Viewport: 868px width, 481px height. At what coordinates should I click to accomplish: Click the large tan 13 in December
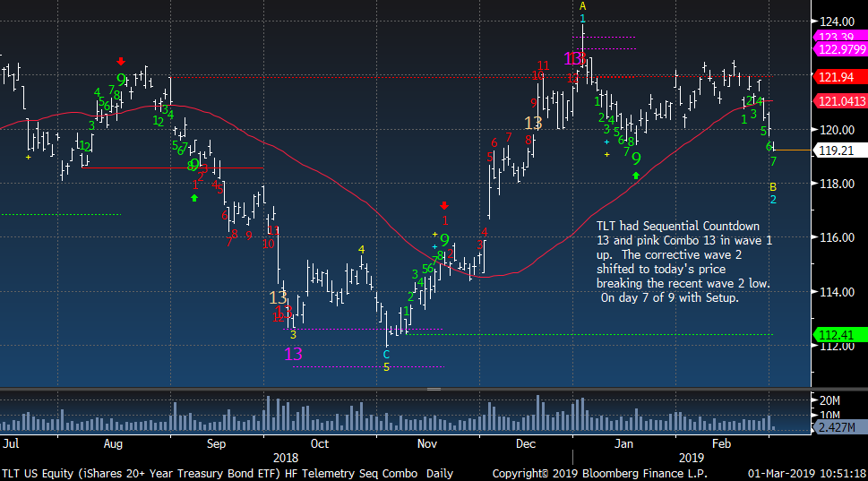533,123
